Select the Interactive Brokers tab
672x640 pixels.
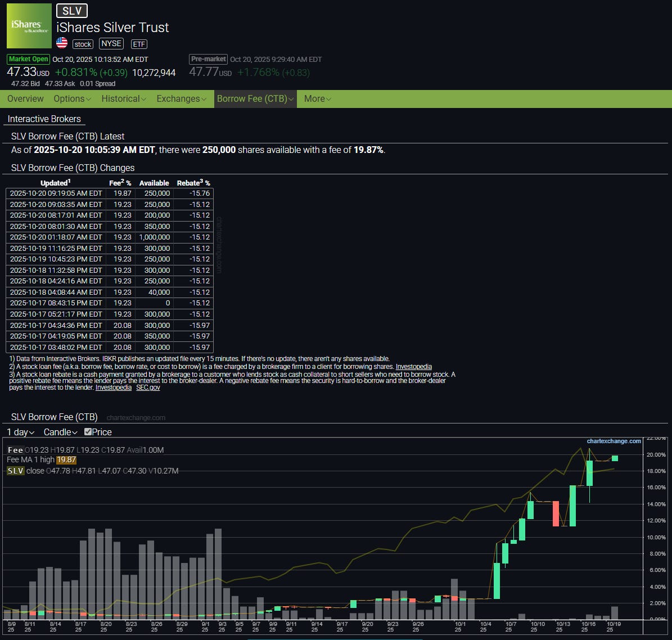click(44, 119)
